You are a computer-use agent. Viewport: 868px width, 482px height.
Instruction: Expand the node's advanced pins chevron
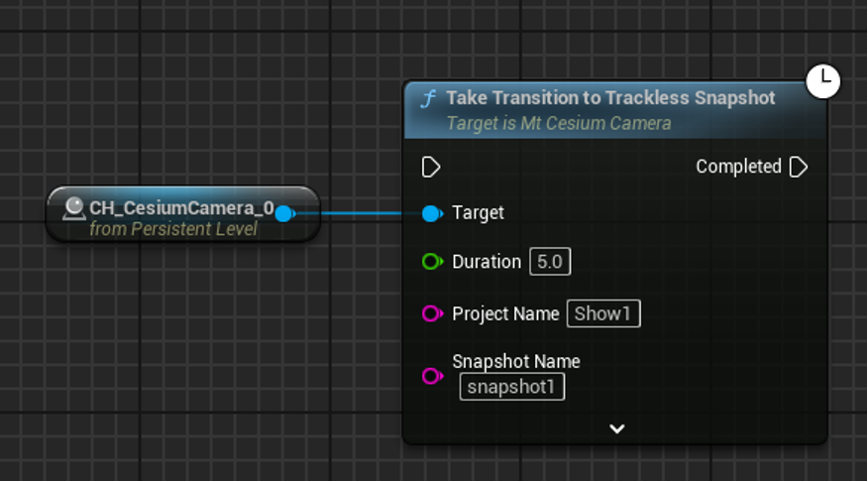click(x=616, y=428)
